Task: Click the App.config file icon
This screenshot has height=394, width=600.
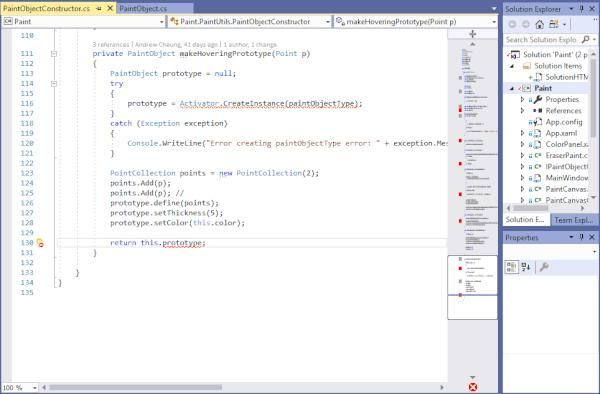Action: 538,122
